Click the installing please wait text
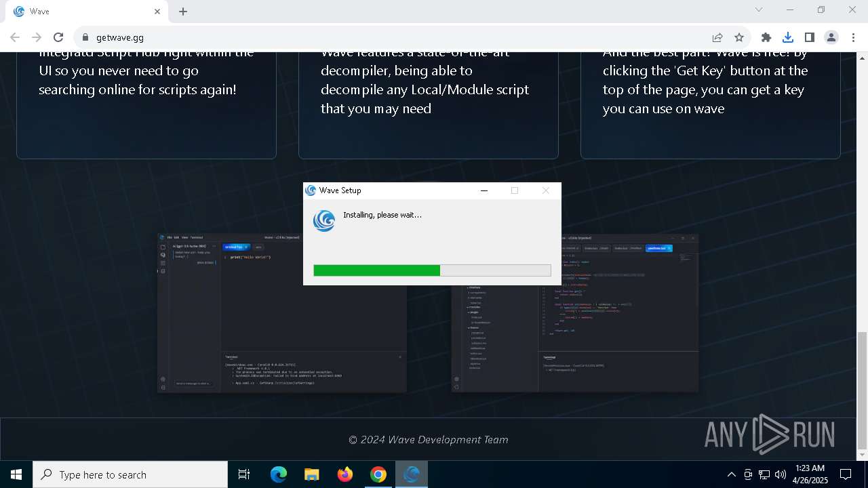868x488 pixels. (x=382, y=215)
